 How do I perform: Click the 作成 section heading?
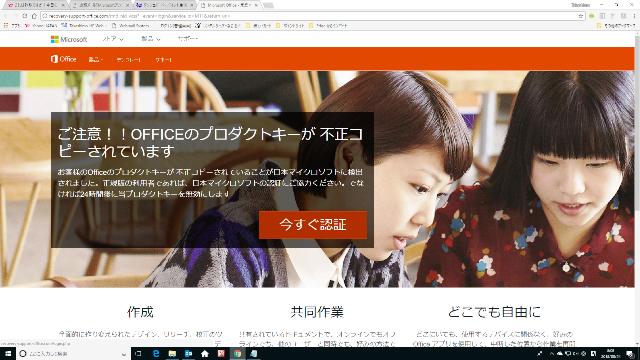(x=140, y=312)
